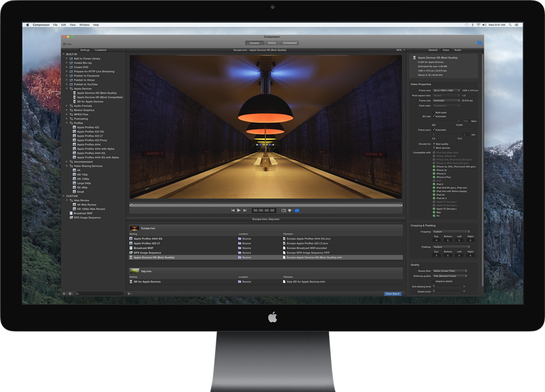Expand the Uncompressed group
Screen dimensions: 545x392
tap(67, 162)
